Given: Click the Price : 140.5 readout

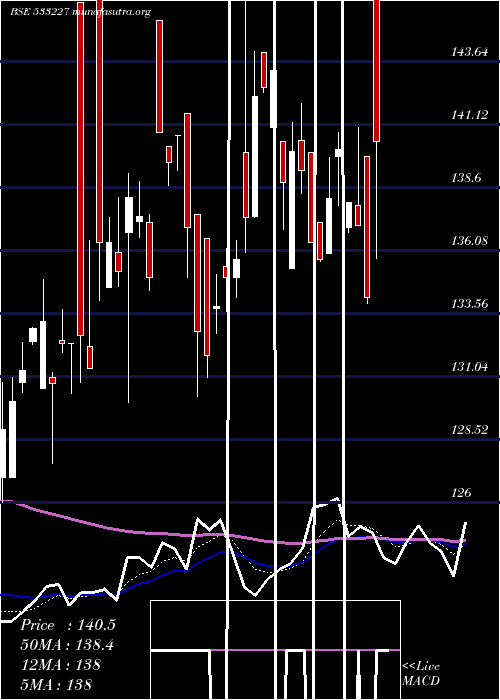Looking at the screenshot, I should pyautogui.click(x=68, y=625).
